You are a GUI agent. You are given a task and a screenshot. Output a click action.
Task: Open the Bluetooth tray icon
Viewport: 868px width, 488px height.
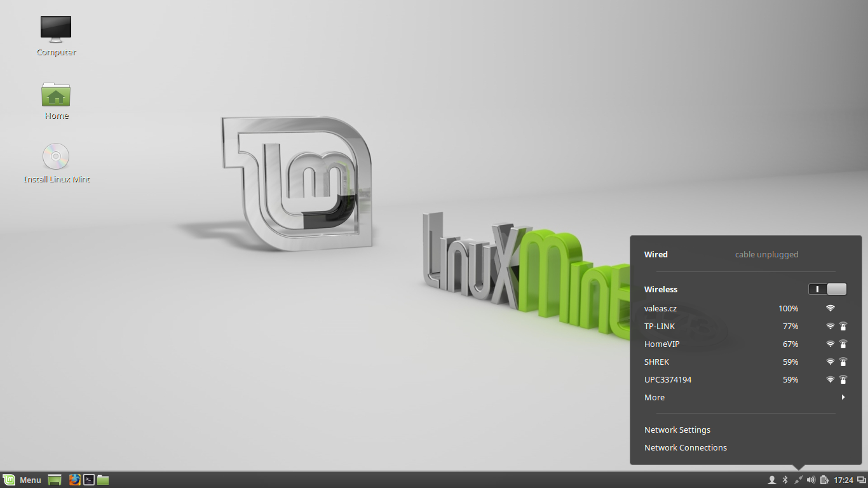tap(785, 480)
